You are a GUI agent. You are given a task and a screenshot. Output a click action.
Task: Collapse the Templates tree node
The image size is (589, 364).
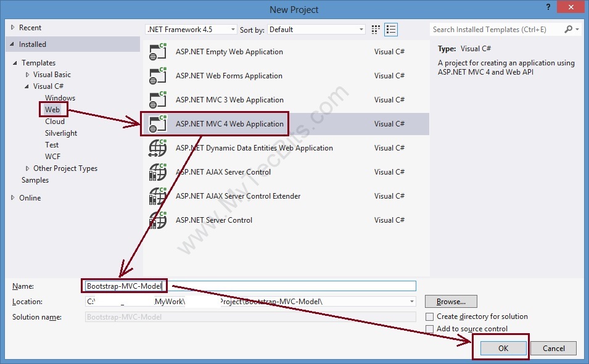[x=15, y=63]
